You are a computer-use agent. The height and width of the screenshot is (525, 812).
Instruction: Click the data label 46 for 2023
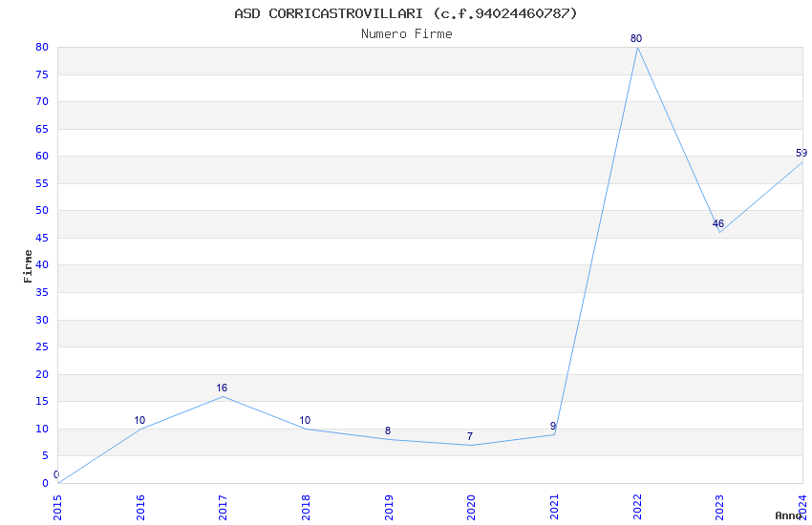(717, 224)
